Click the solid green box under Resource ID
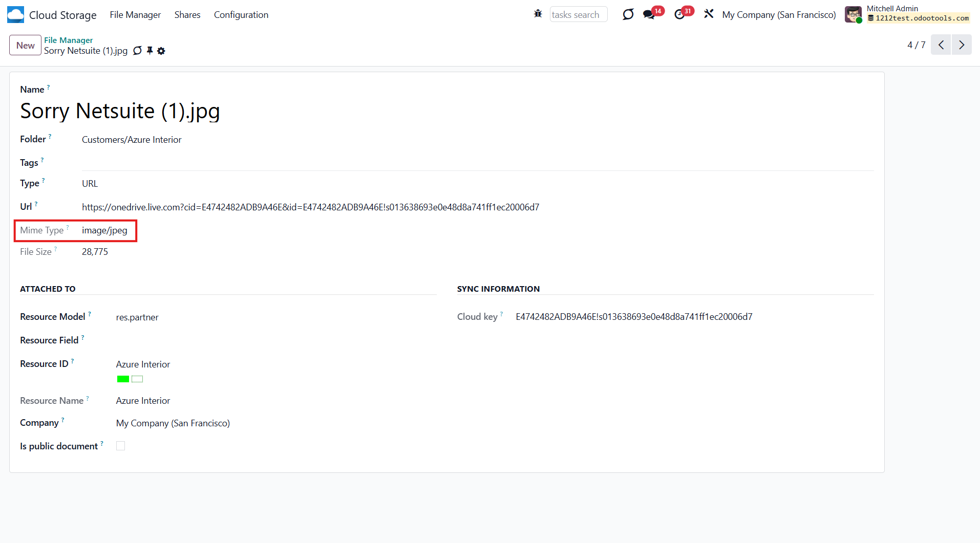Viewport: 980px width, 543px height. tap(123, 379)
